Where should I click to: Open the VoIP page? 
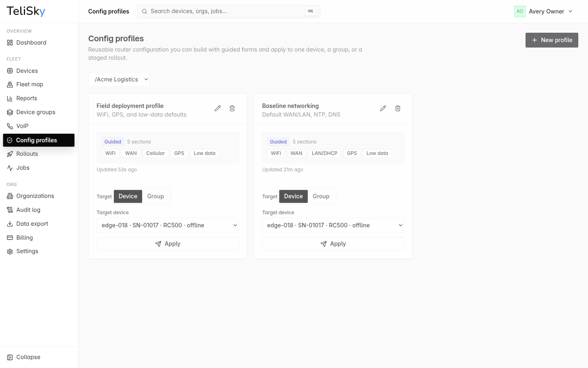click(39, 126)
